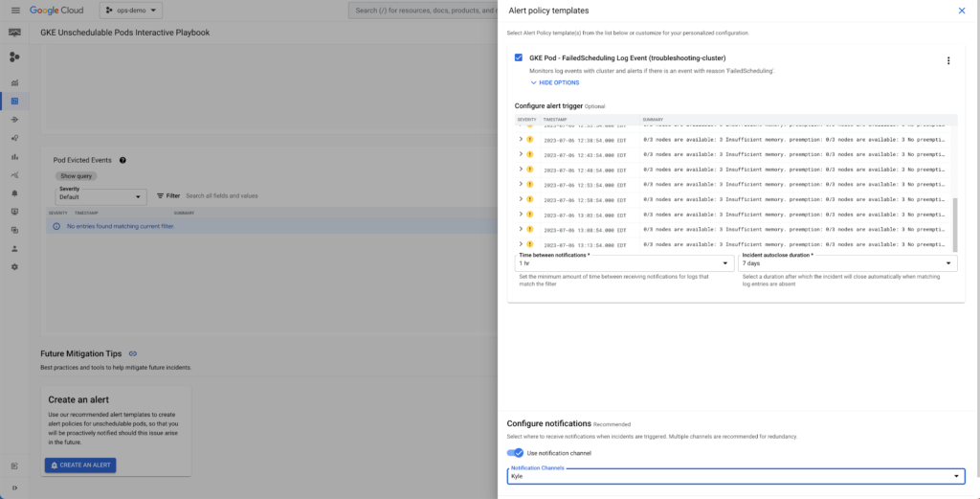Viewport: 980px width, 499px height.
Task: Click the Configure alert trigger heading
Action: (548, 105)
